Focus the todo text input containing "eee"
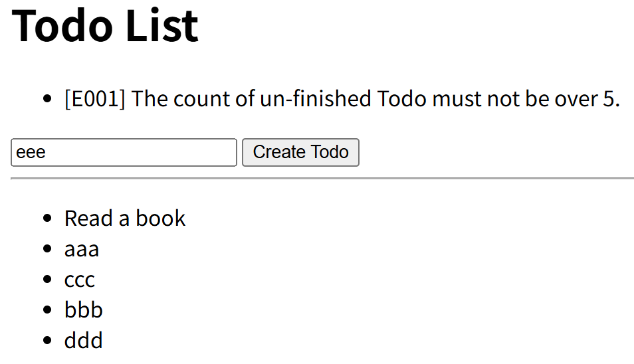Viewport: 634px width, 364px height. pyautogui.click(x=124, y=152)
